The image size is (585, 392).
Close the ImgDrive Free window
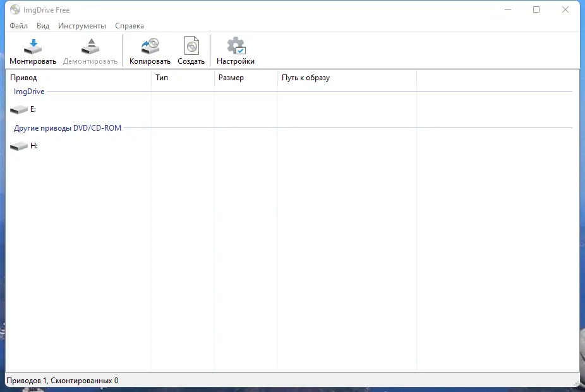click(x=565, y=9)
